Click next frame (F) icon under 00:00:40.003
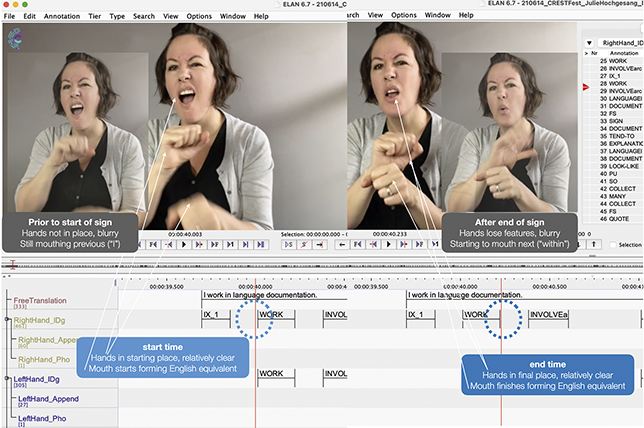Viewport: 644px width, 428px height. pyautogui.click(x=214, y=244)
